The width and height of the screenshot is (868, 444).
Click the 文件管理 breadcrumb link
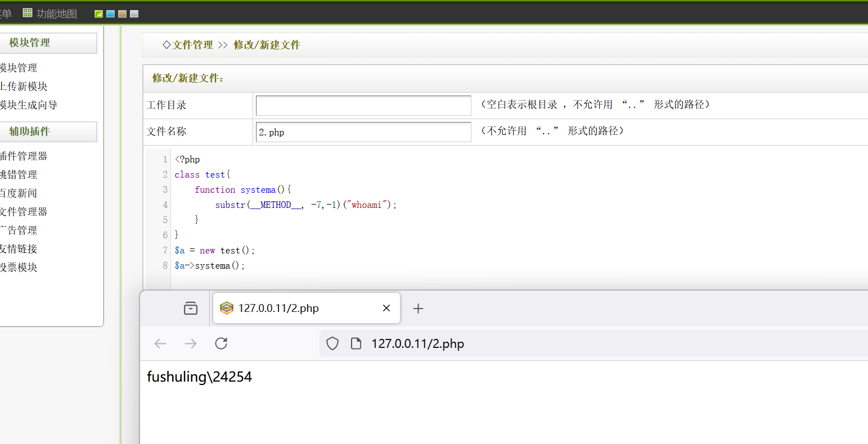click(x=192, y=45)
